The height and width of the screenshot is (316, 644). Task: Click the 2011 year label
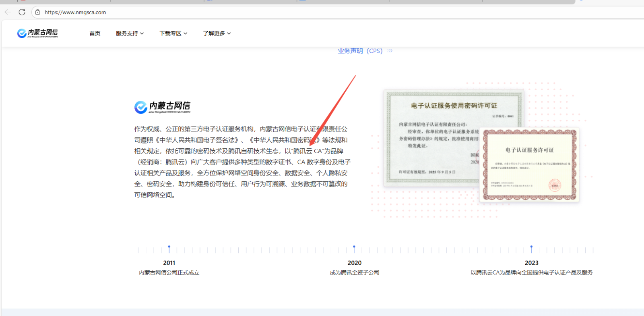[169, 263]
